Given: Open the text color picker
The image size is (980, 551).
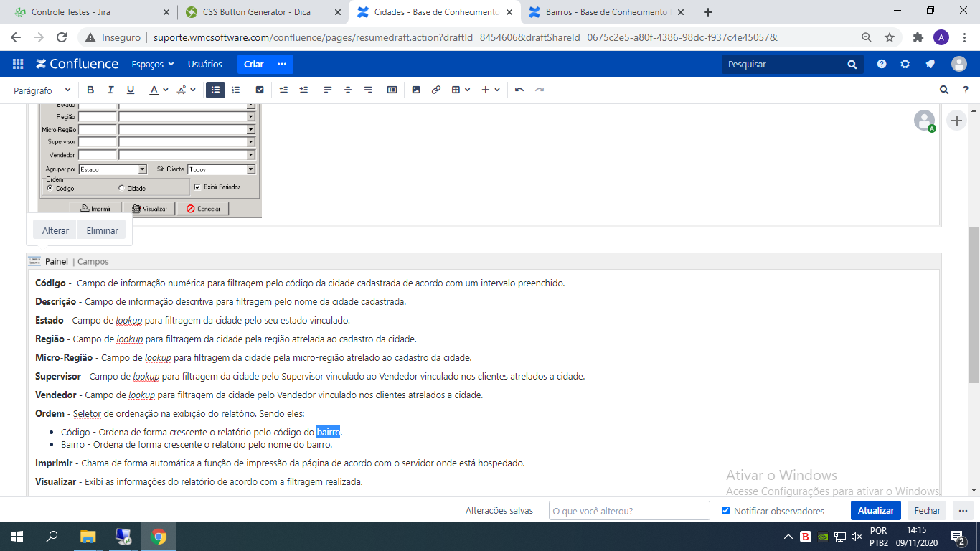Looking at the screenshot, I should pos(159,90).
